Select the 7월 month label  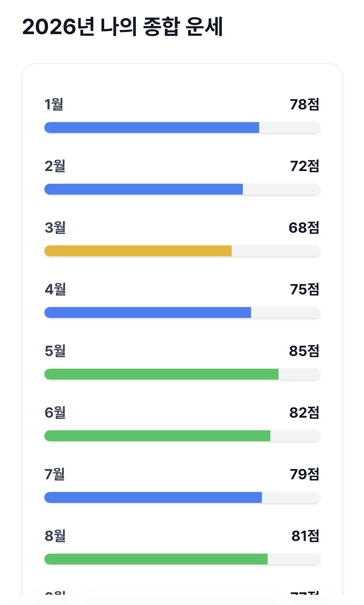54,475
